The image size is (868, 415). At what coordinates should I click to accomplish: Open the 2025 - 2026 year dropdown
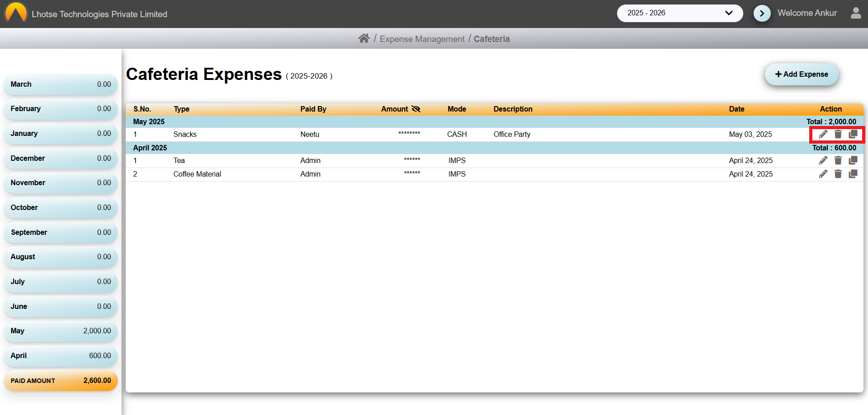pos(680,13)
